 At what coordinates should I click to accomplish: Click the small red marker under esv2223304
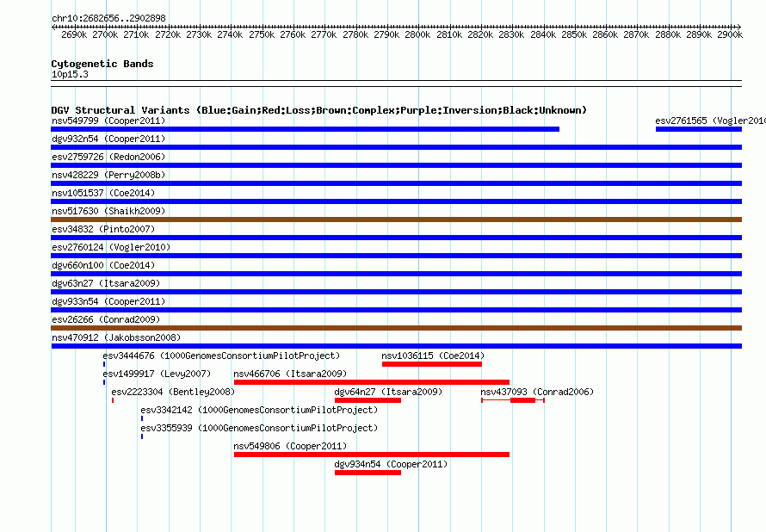click(113, 400)
